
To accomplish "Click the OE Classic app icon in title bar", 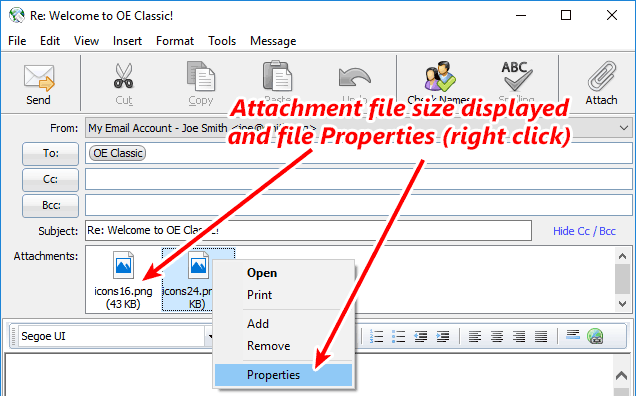I will tap(17, 15).
